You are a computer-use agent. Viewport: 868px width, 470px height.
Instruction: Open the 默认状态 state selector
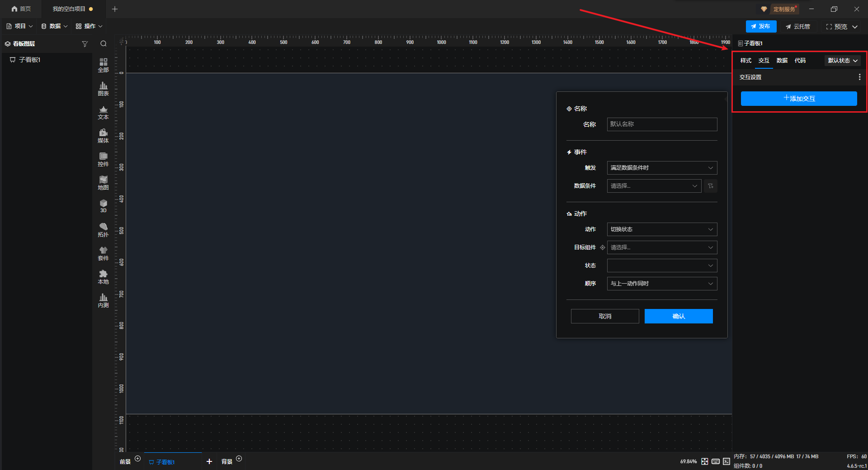click(x=843, y=61)
